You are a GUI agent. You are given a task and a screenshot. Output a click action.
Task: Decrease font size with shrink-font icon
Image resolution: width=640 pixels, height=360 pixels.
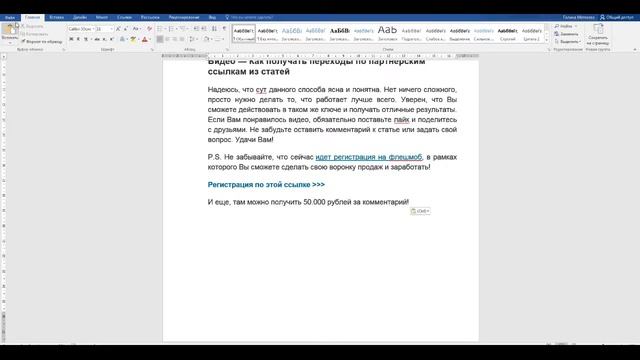coord(125,29)
